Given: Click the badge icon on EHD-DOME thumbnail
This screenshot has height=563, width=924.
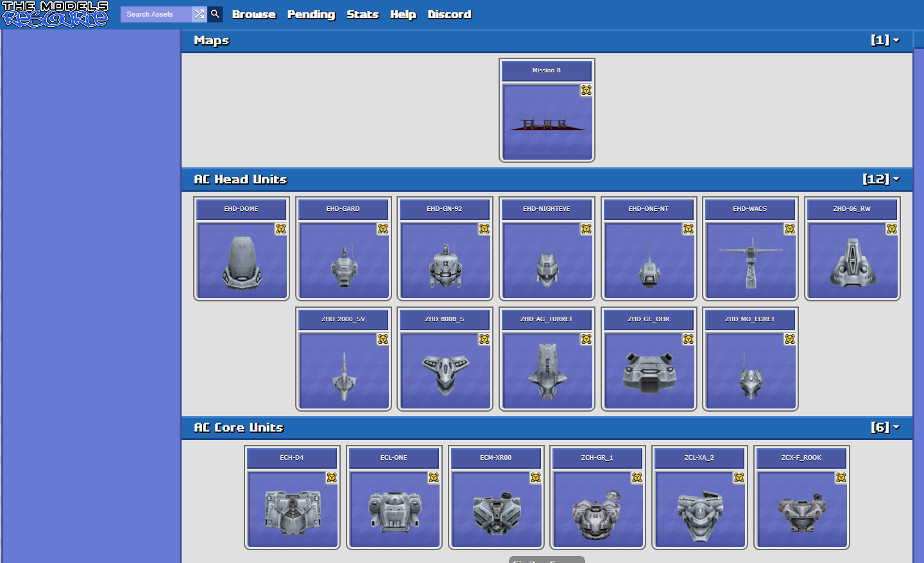Looking at the screenshot, I should (x=280, y=229).
